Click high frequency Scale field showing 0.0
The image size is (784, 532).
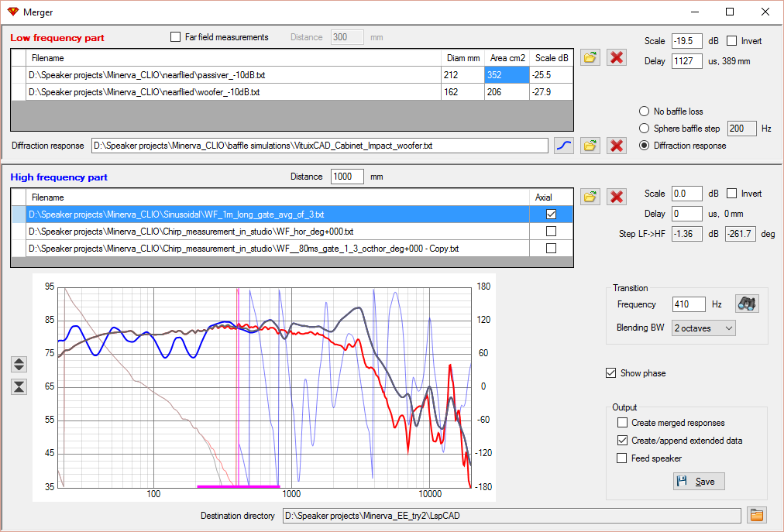coord(686,194)
